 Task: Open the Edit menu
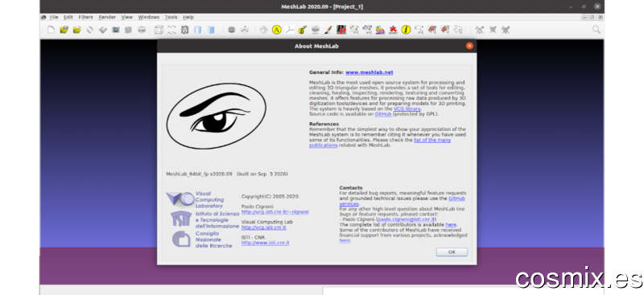[x=68, y=17]
